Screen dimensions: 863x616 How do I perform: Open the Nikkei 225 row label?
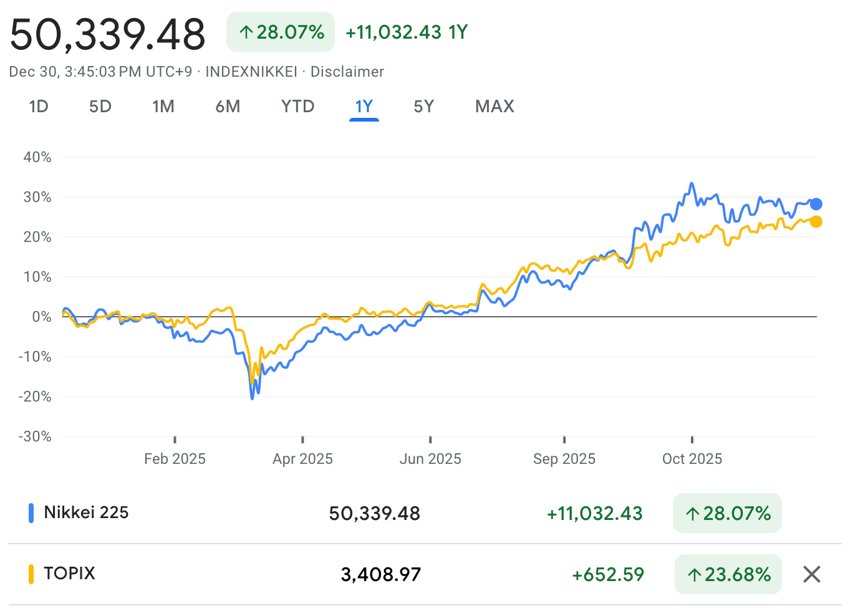point(86,513)
